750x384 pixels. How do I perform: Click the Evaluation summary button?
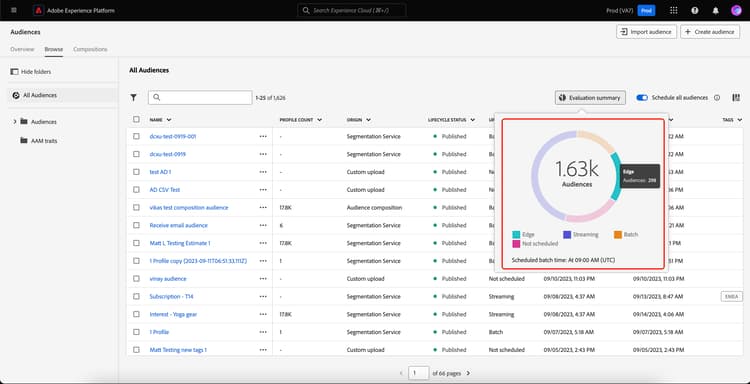(x=590, y=98)
